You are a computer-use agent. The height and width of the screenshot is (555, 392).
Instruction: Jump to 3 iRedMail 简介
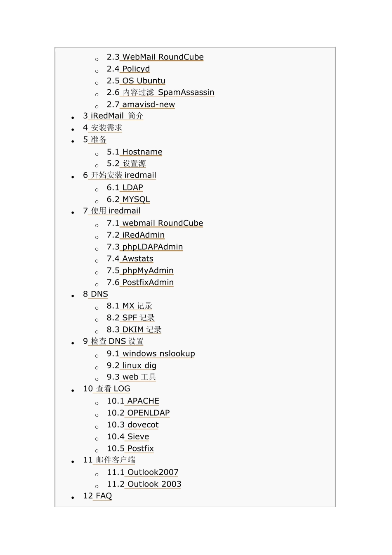(x=113, y=116)
